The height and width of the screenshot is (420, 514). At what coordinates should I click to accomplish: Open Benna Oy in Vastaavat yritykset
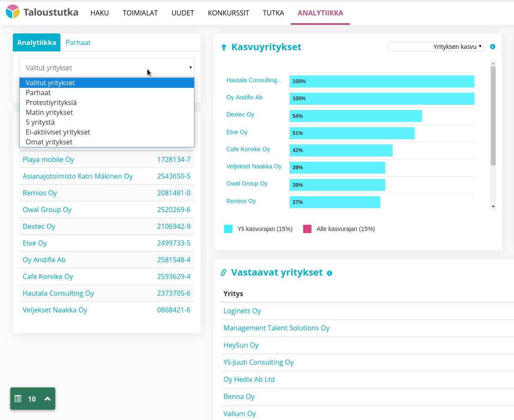(x=239, y=396)
